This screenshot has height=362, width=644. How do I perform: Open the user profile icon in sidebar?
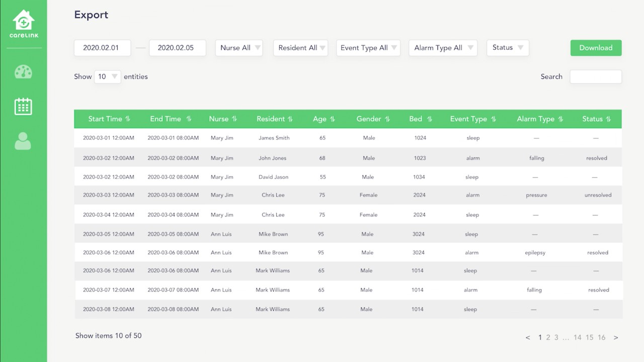click(23, 141)
